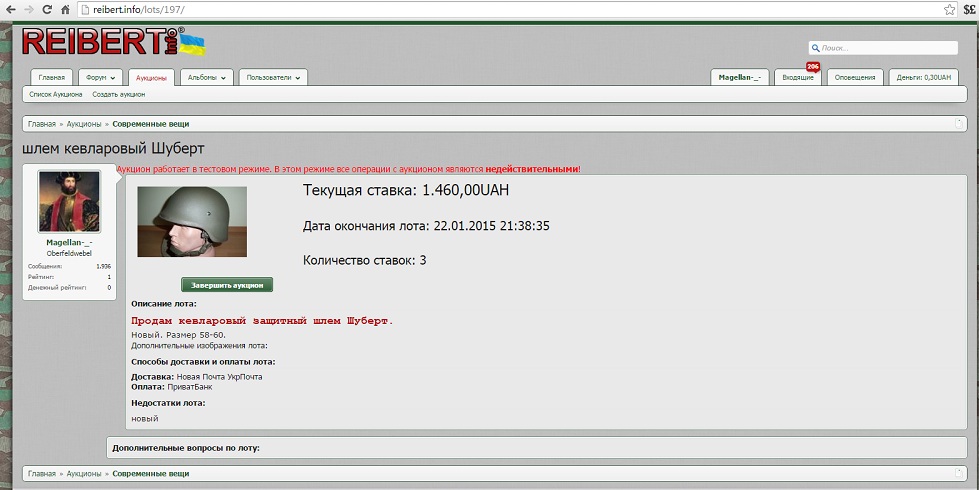Click Современные вещи in bottom breadcrumb
Image resolution: width=979 pixels, height=490 pixels.
150,473
